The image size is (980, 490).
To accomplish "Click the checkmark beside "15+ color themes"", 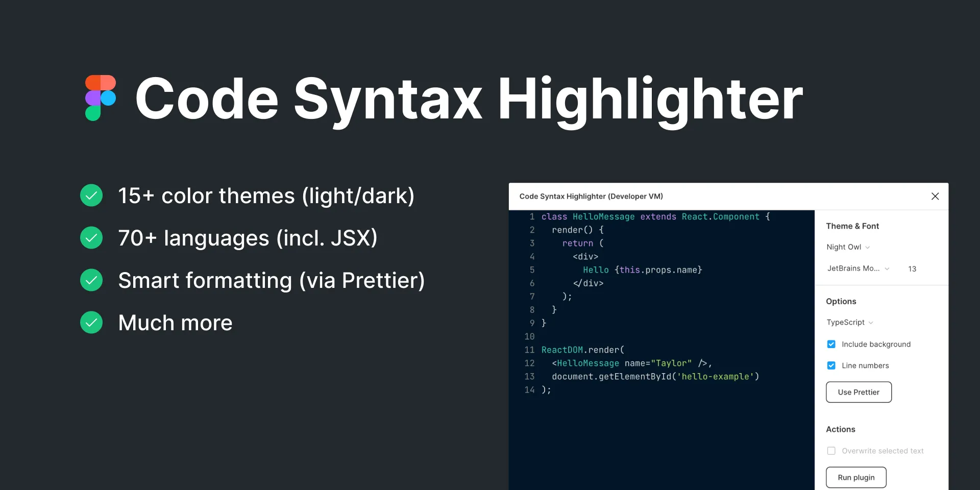I will 91,195.
